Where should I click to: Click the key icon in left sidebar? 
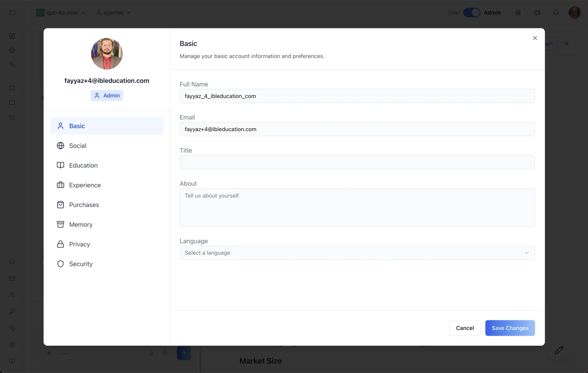coord(12,311)
